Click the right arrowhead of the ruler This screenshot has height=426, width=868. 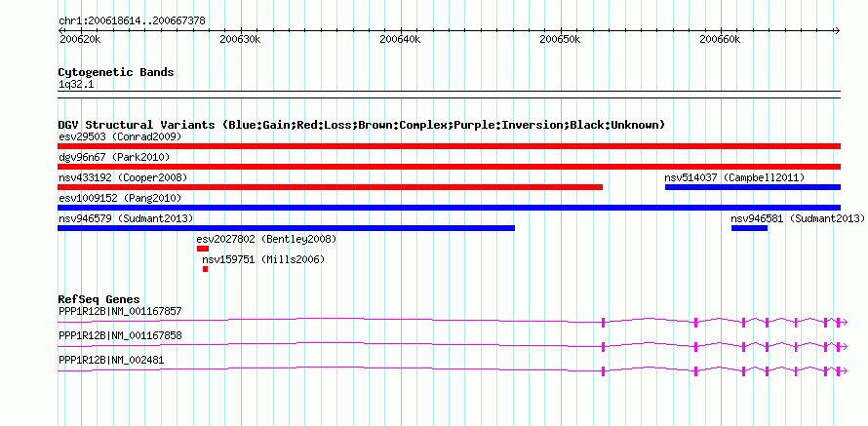838,30
